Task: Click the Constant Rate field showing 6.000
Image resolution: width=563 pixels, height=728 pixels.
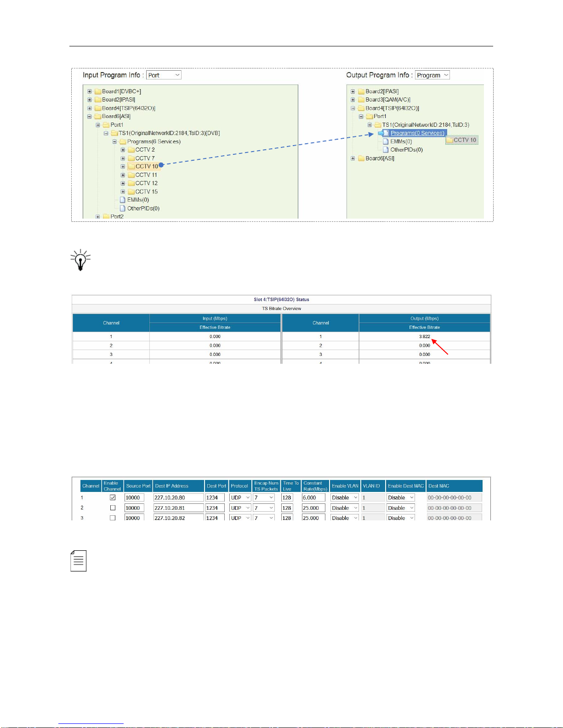Action: (313, 497)
